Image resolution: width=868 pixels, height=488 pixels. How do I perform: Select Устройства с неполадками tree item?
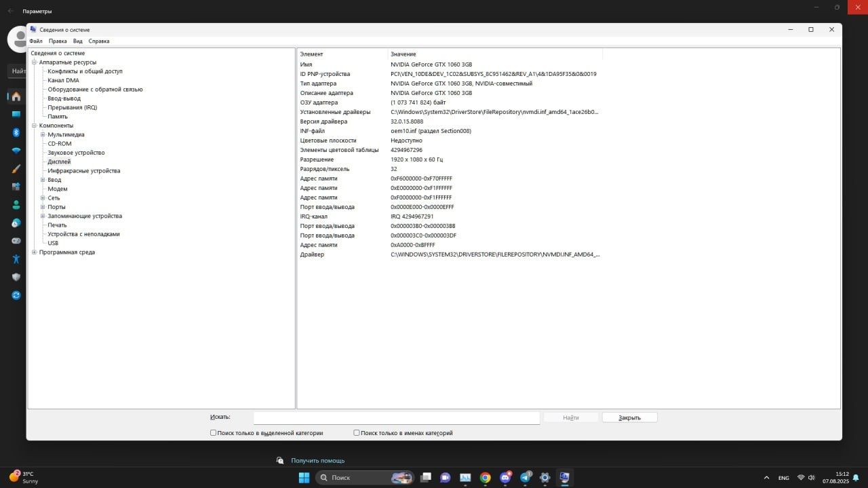(x=83, y=234)
